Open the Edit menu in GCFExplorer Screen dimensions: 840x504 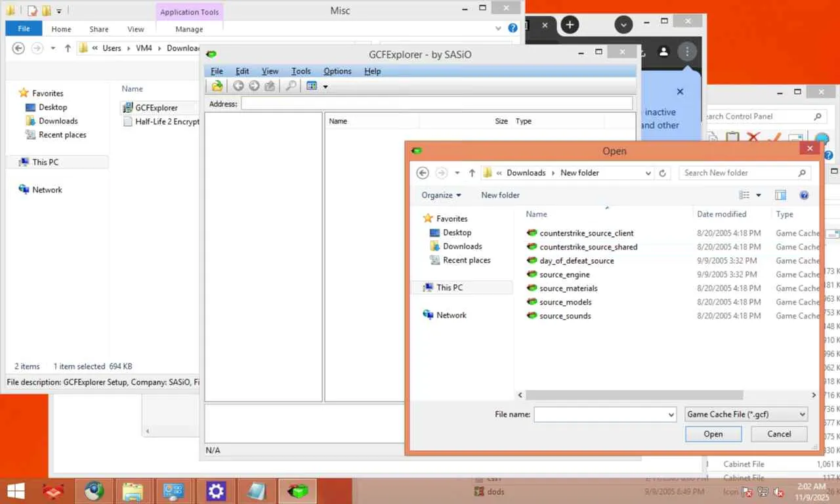point(242,71)
